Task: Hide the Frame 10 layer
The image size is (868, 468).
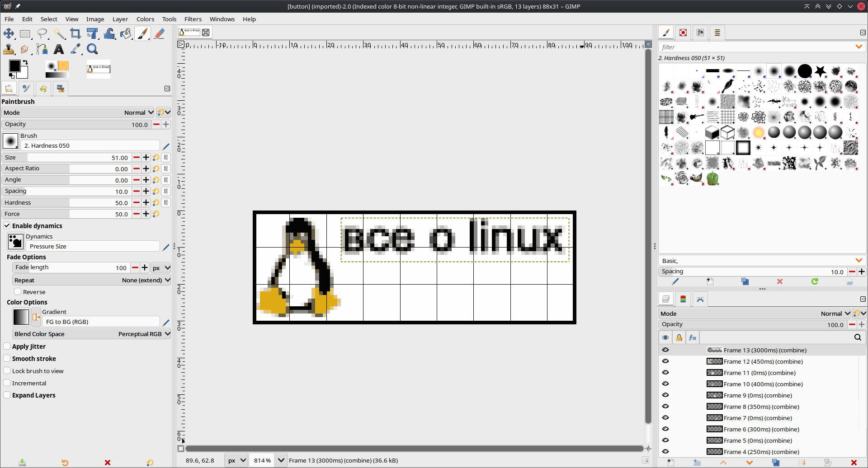Action: pos(665,384)
